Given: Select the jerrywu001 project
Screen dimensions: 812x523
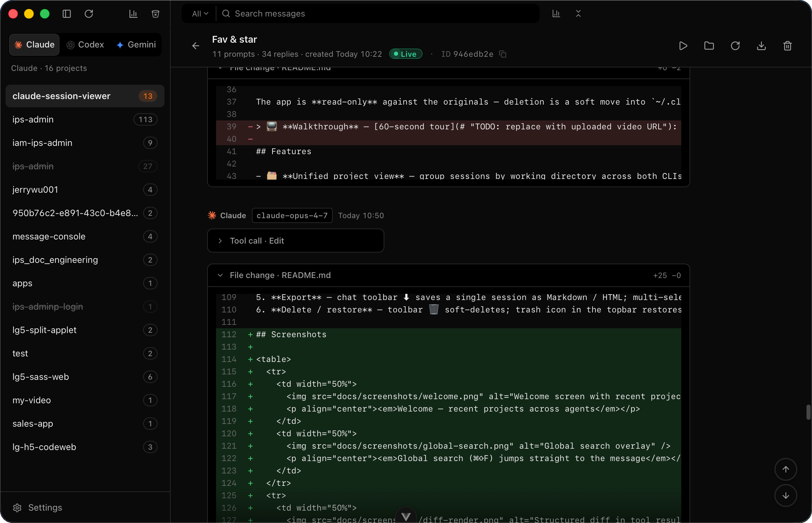Looking at the screenshot, I should 85,190.
